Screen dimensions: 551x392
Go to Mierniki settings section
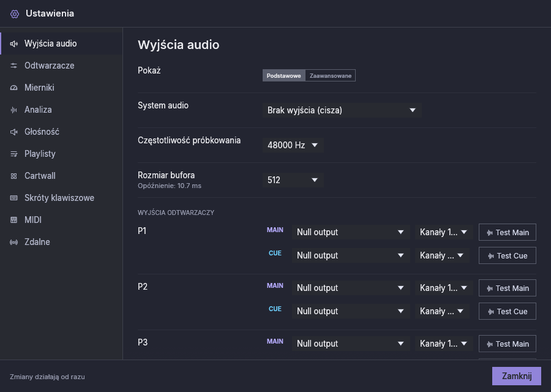(x=61, y=88)
